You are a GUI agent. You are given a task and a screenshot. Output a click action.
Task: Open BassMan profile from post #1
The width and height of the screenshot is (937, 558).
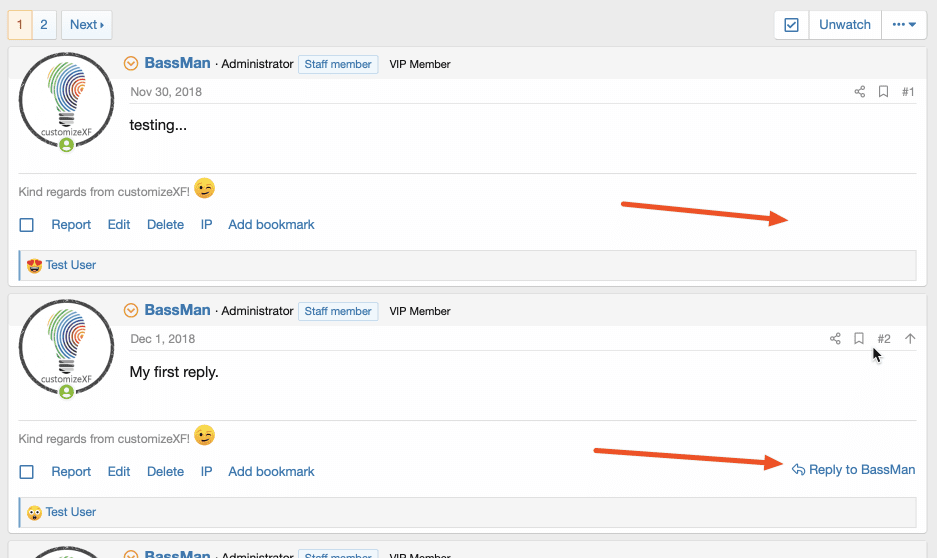[x=177, y=63]
